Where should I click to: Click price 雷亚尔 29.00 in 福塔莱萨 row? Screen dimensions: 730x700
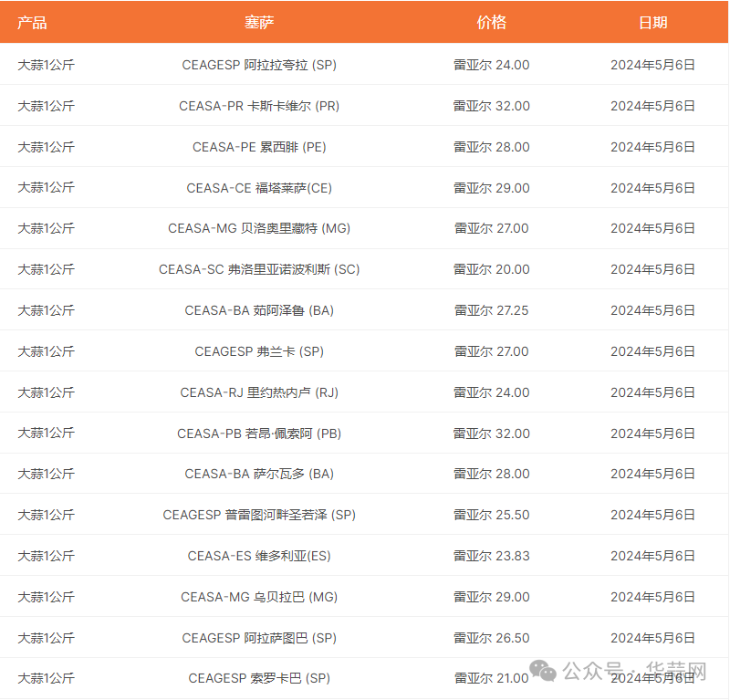[492, 188]
